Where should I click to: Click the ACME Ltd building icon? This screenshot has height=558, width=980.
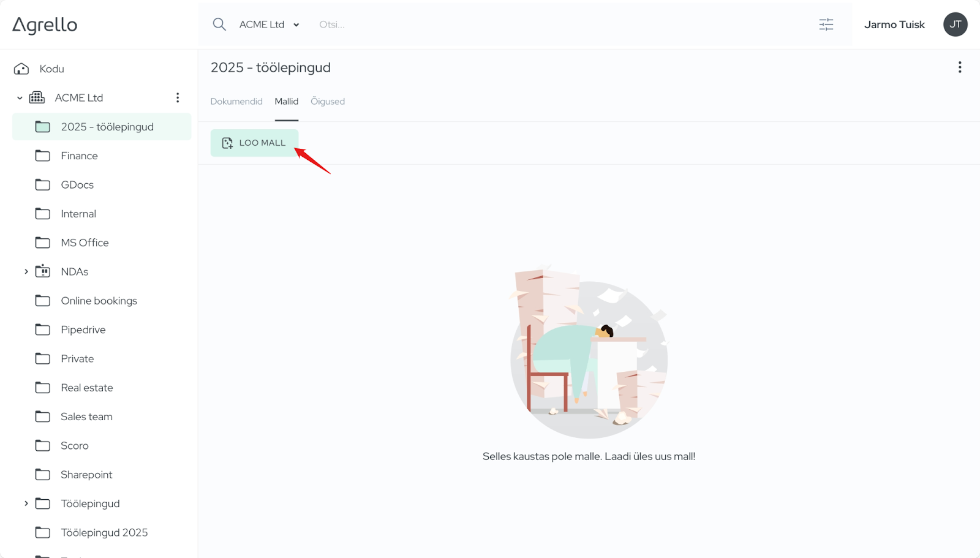[x=37, y=98]
